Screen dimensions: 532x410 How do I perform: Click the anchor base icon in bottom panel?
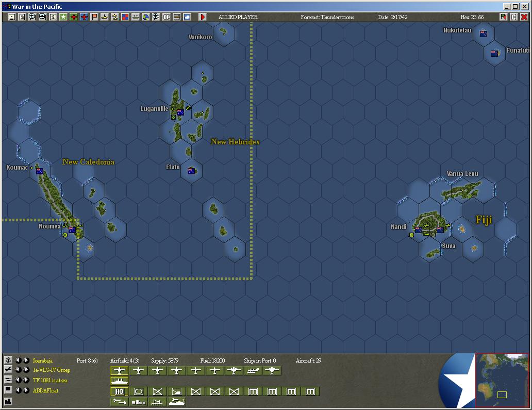[8, 360]
